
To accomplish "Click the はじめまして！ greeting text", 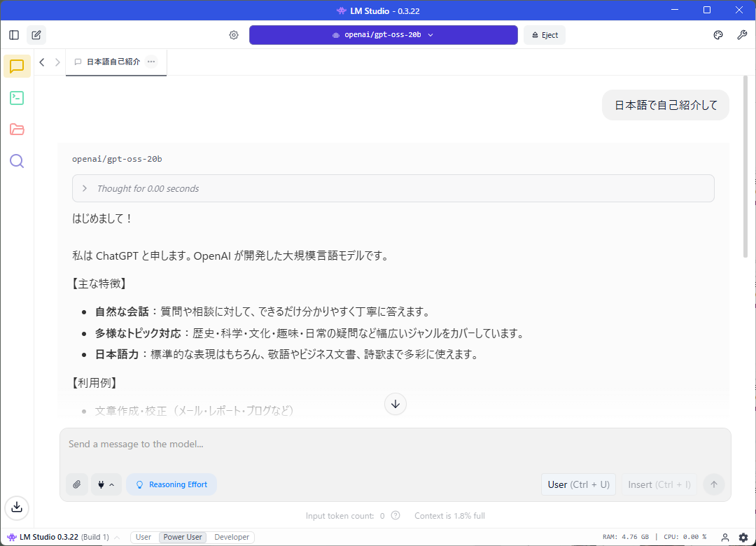I will [103, 218].
